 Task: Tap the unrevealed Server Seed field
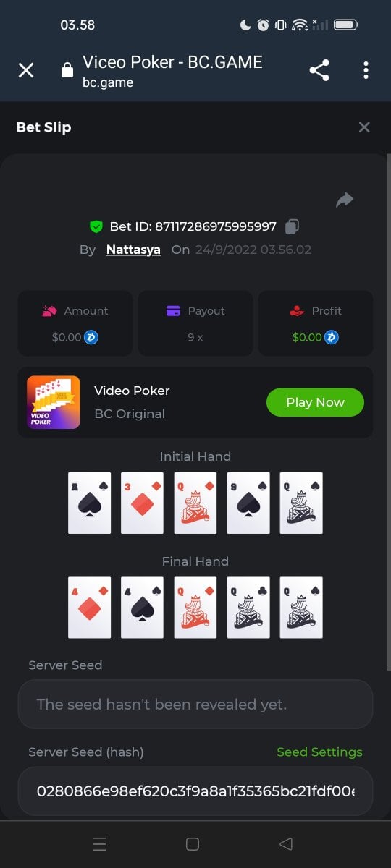195,704
